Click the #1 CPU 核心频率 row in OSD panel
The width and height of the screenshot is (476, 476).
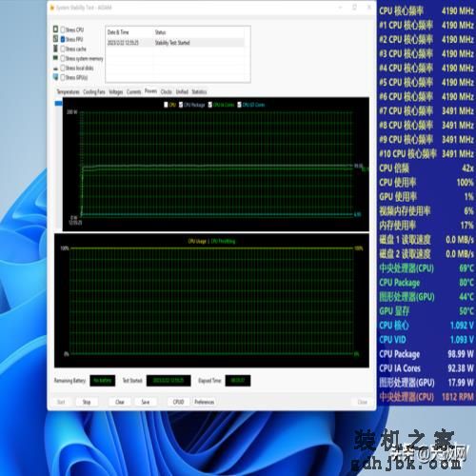[x=426, y=25]
